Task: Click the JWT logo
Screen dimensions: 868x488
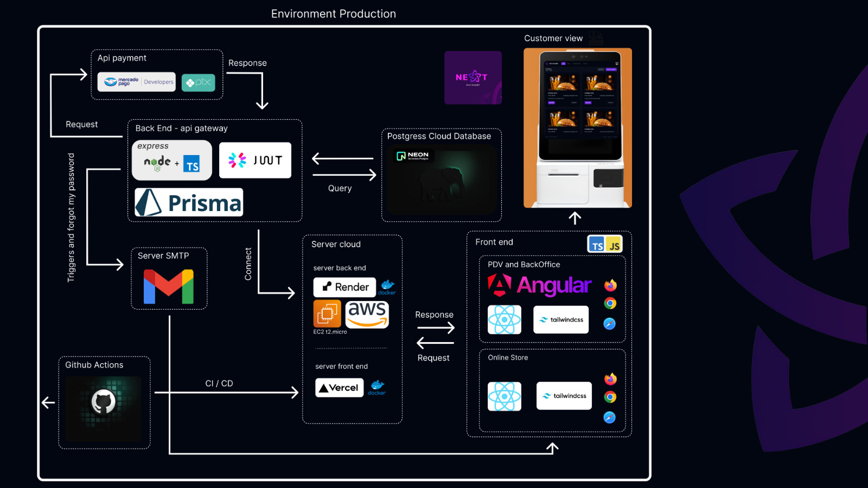Action: pyautogui.click(x=255, y=160)
